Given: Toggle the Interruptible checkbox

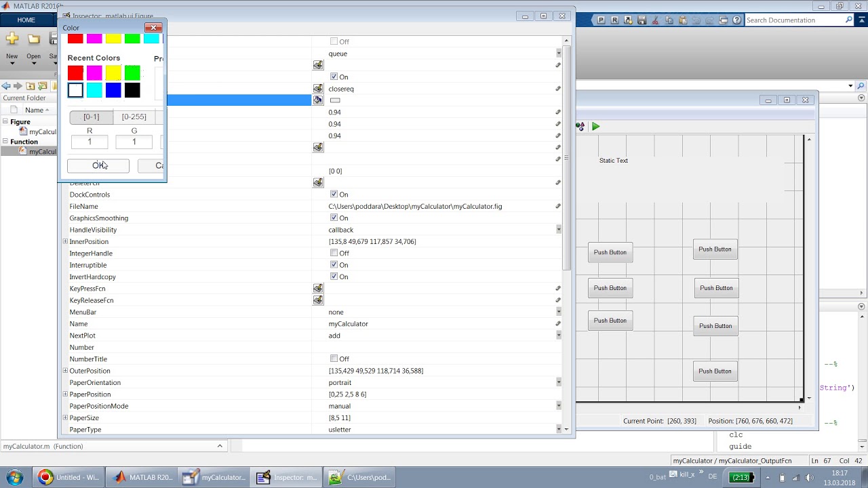Looking at the screenshot, I should [334, 265].
